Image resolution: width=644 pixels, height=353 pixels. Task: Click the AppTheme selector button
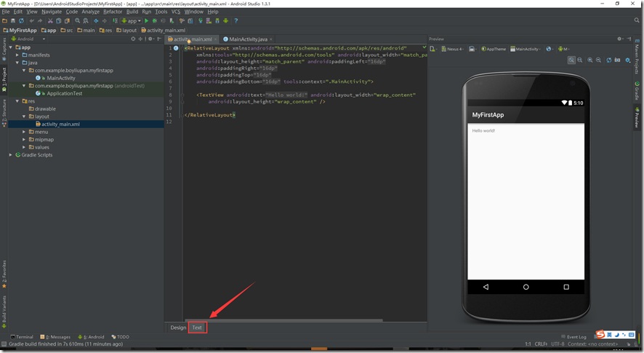494,49
